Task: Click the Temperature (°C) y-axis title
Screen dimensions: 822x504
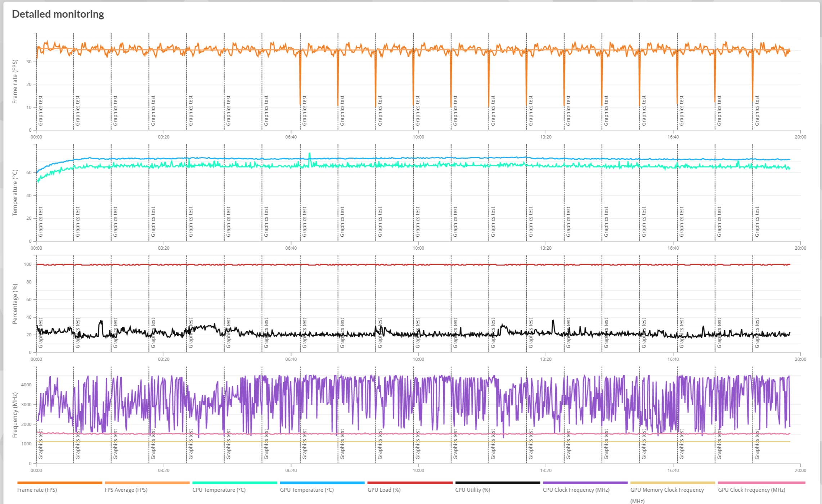Action: [x=15, y=193]
